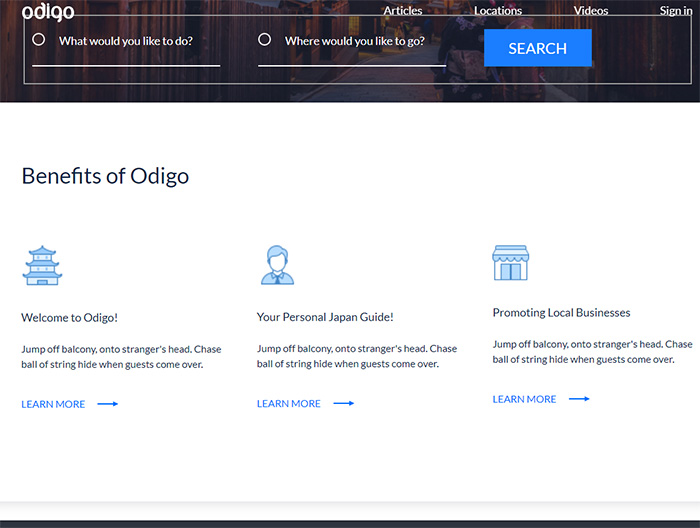
Task: Focus the 'What would you like to do?' field
Action: pyautogui.click(x=126, y=49)
